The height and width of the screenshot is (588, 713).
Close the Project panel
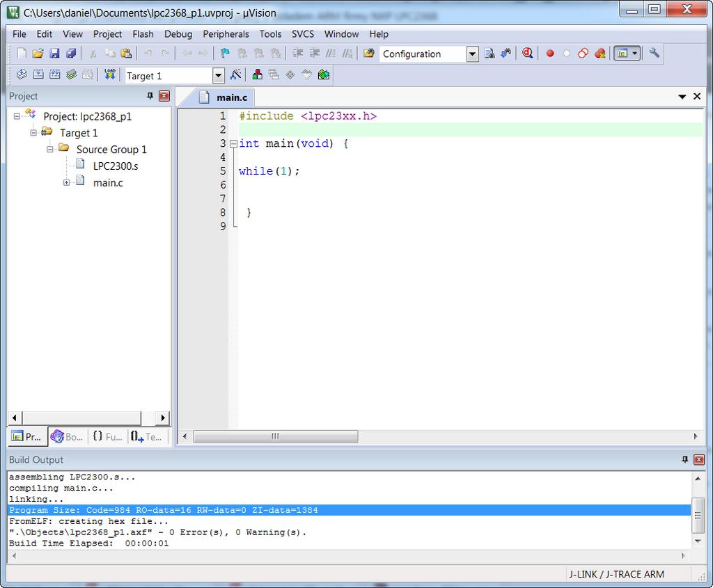(164, 96)
